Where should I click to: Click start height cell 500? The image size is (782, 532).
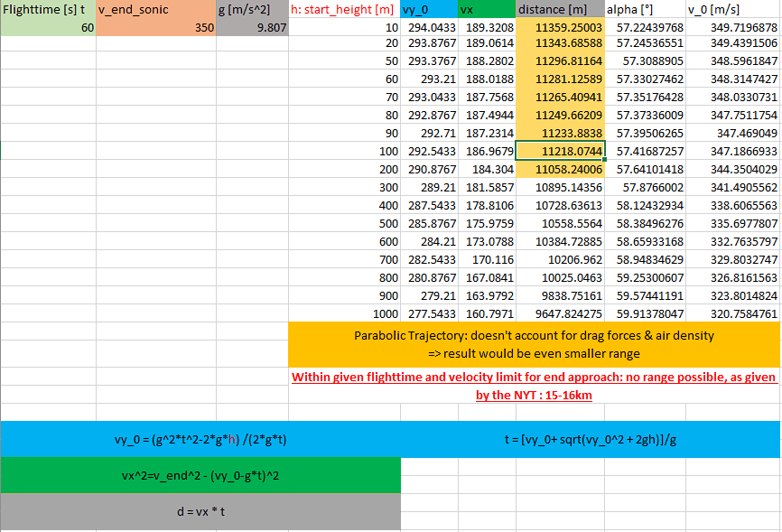coord(344,224)
